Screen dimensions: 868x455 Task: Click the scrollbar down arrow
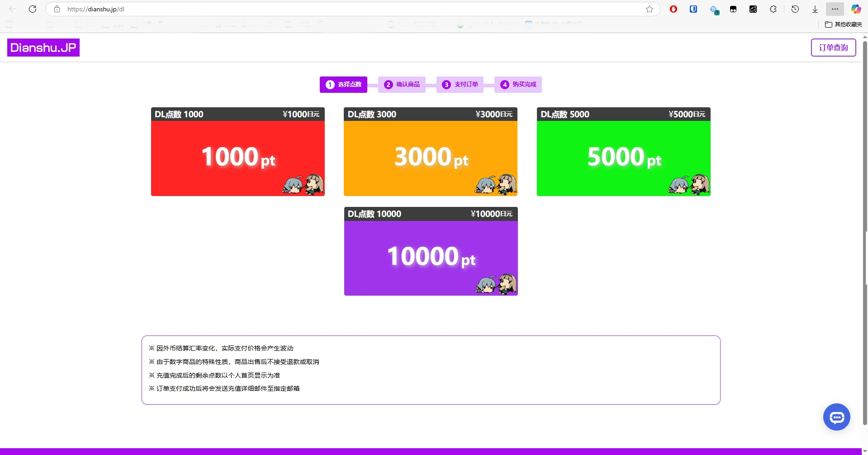tap(865, 451)
